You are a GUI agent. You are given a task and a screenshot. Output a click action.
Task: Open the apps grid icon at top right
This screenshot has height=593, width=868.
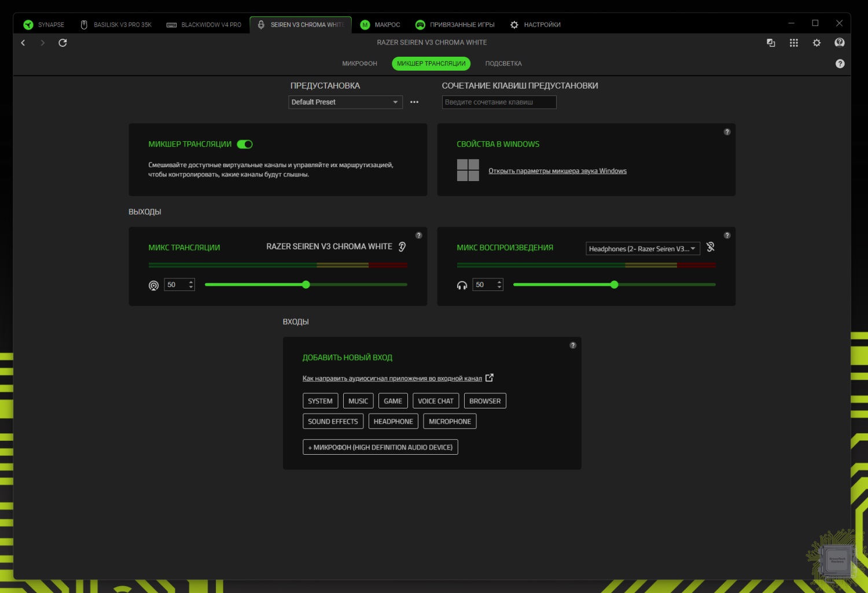(x=793, y=43)
